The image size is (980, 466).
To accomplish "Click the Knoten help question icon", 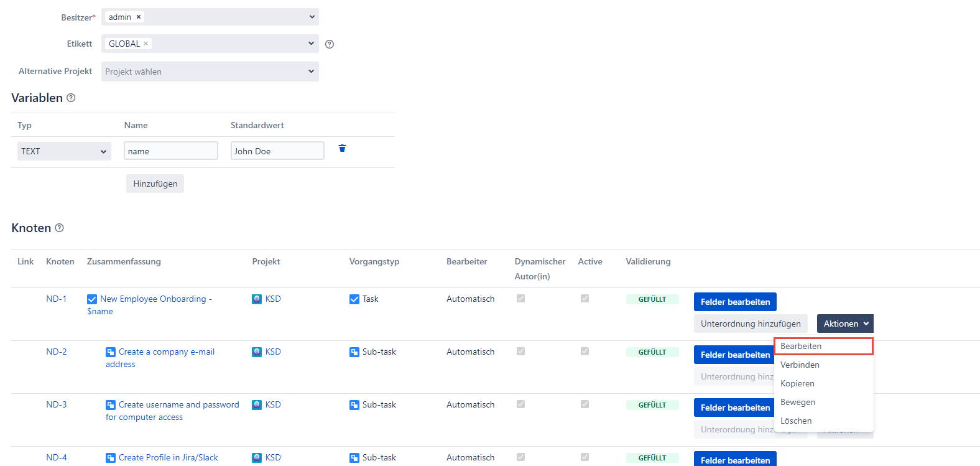I will 60,228.
